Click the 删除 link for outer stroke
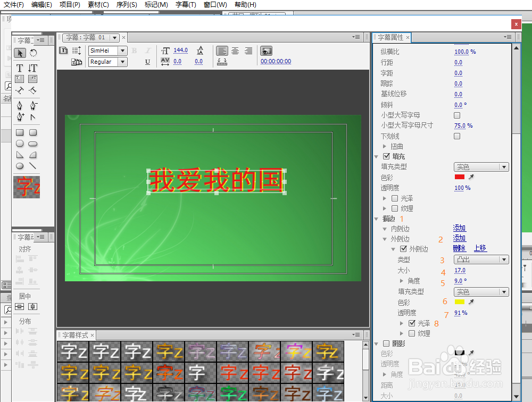 click(460, 248)
